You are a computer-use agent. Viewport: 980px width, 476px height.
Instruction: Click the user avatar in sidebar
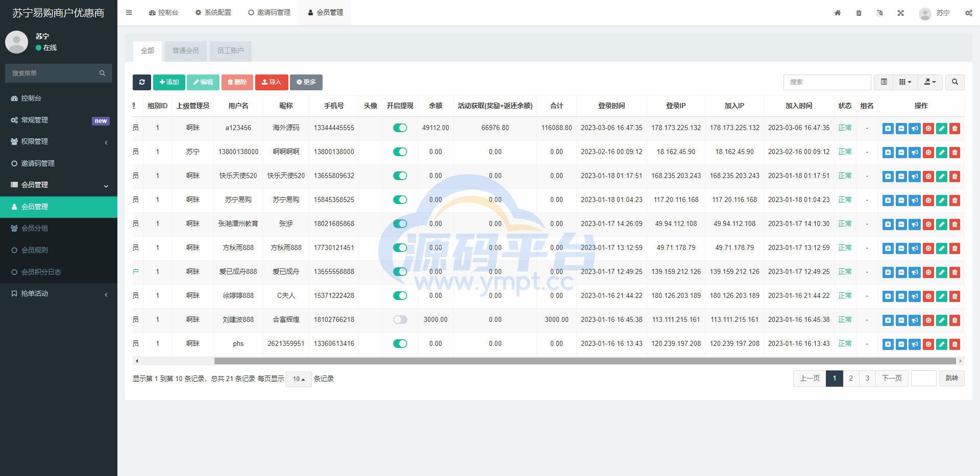coord(16,42)
